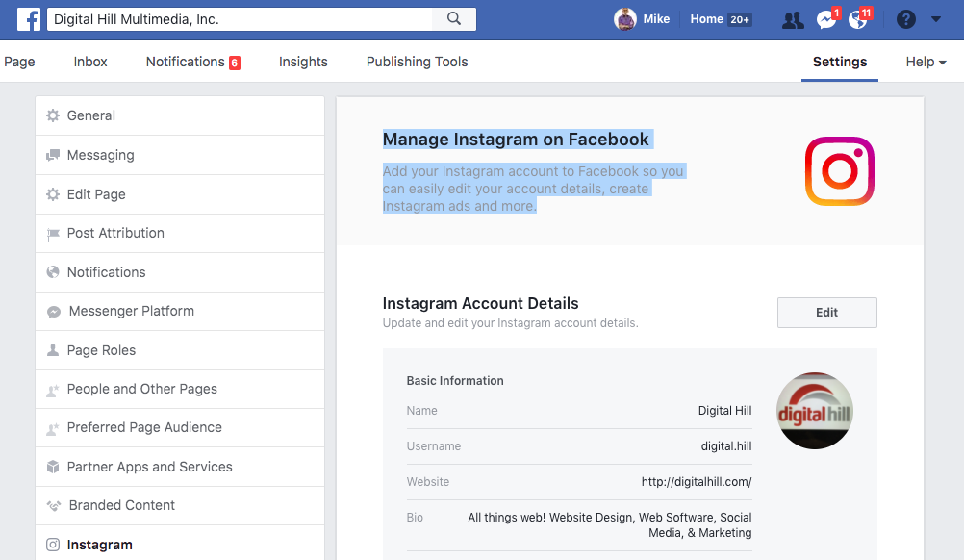Click the Digital Hill profile thumbnail
Image resolution: width=964 pixels, height=560 pixels.
(x=814, y=411)
